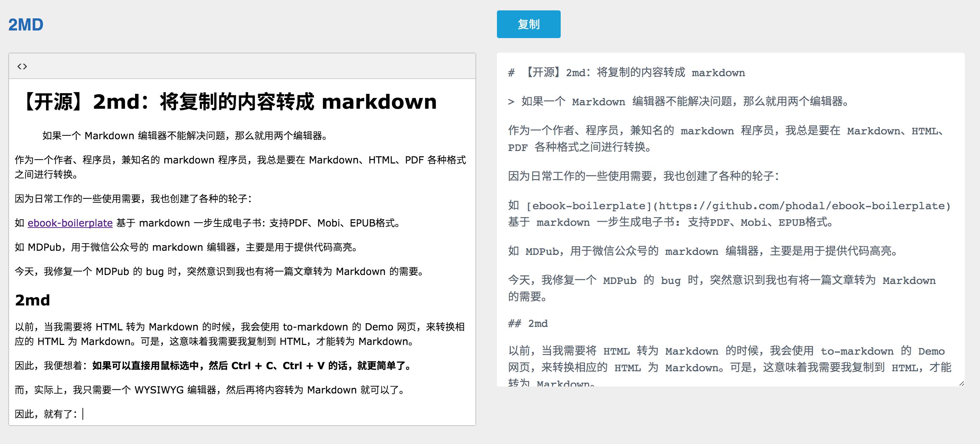
Task: Toggle the source code view icon
Action: (22, 66)
